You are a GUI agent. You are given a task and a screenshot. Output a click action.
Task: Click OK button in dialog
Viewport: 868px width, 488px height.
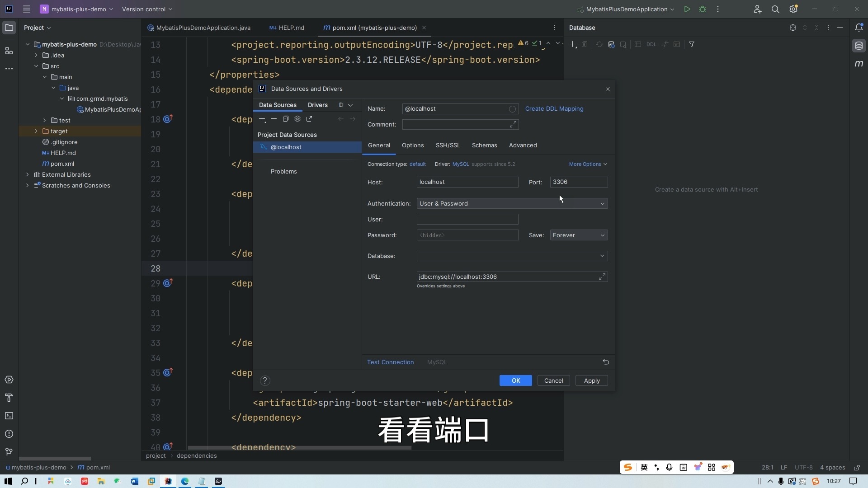pos(516,380)
